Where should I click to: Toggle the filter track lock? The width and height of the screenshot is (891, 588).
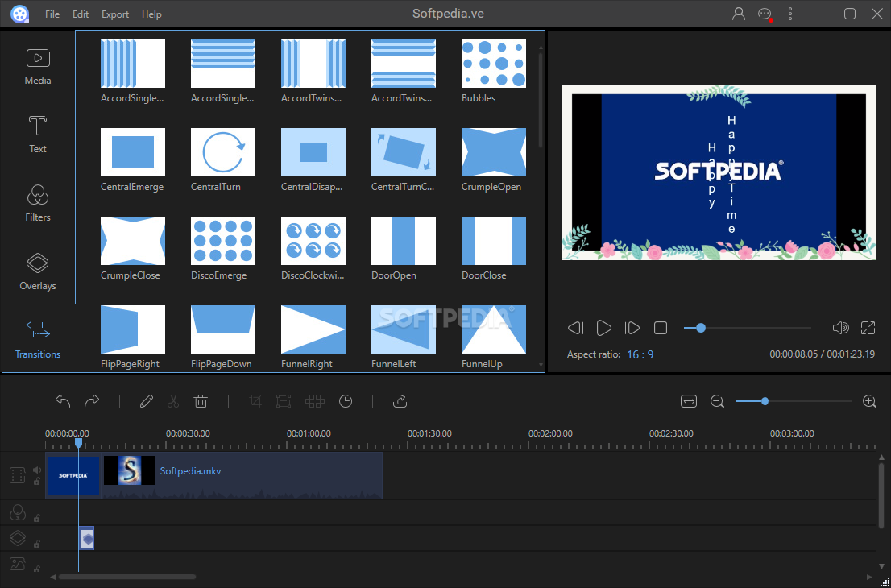point(37,518)
